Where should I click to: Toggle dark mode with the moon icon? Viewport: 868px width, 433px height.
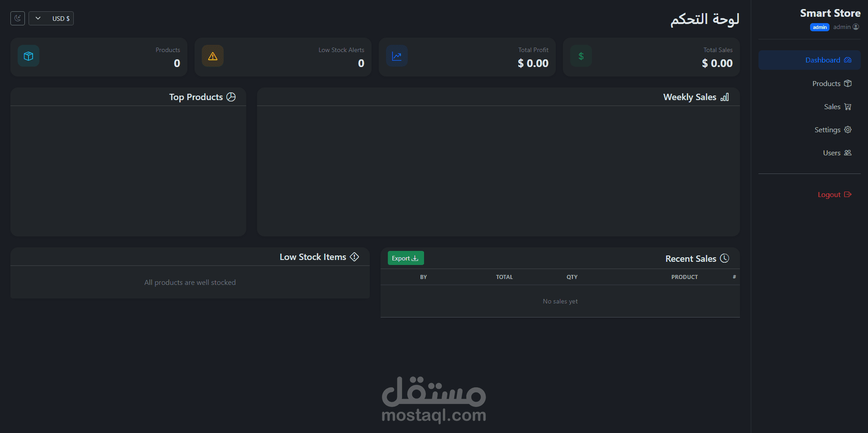tap(17, 18)
